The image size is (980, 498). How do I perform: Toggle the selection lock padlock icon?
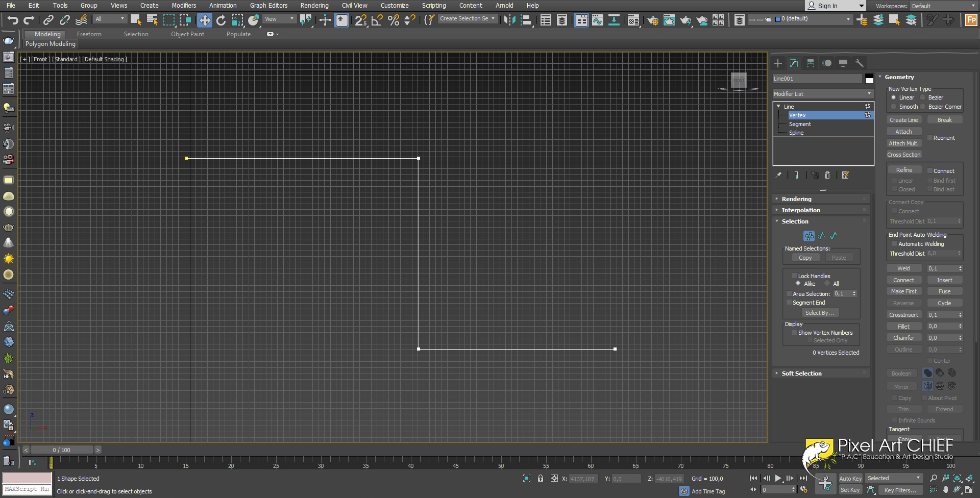click(541, 478)
